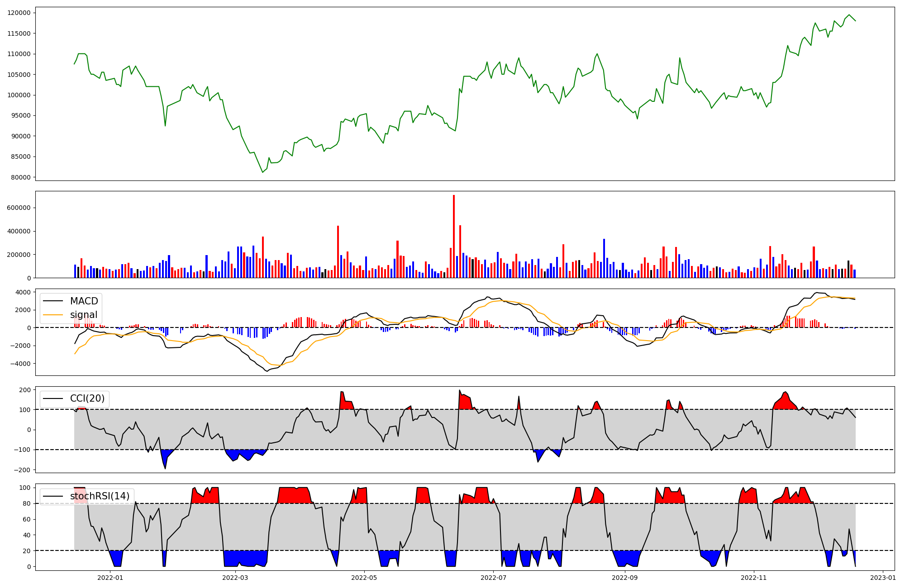Click the 2022-05 x-axis date label
The image size is (905, 588).
coord(364,578)
